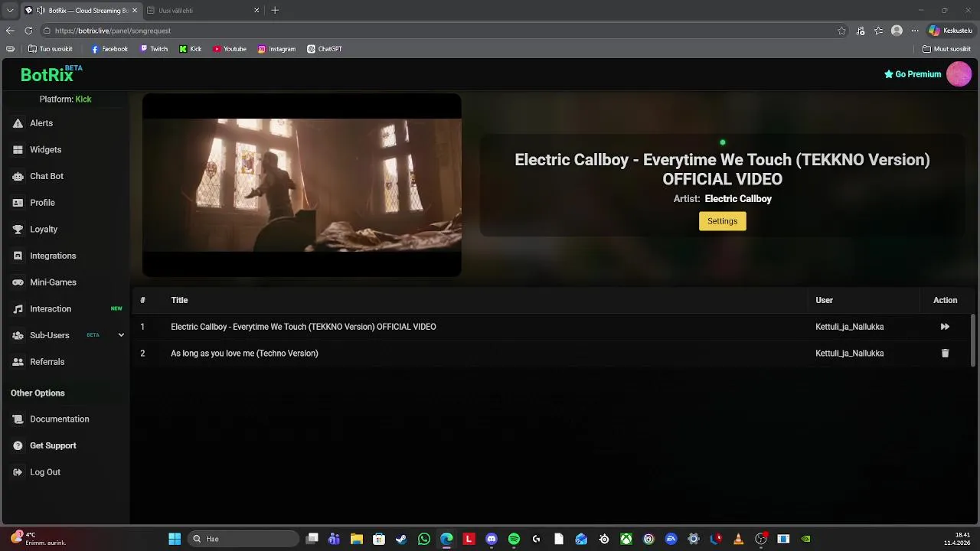Open File Explorer from taskbar
The image size is (980, 551).
(357, 539)
